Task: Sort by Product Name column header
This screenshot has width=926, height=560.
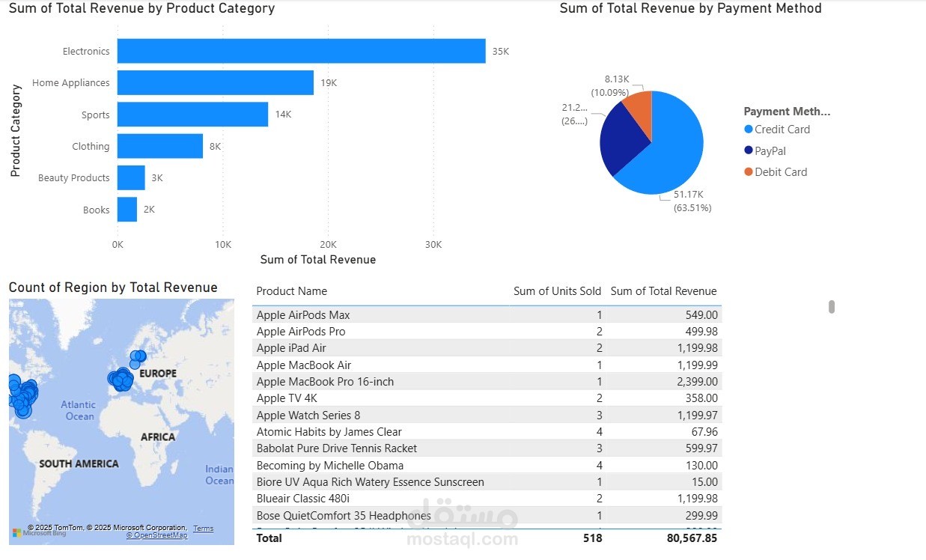Action: [292, 291]
